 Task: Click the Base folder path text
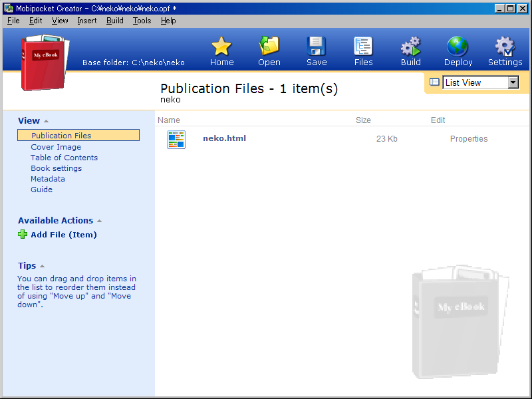(134, 63)
